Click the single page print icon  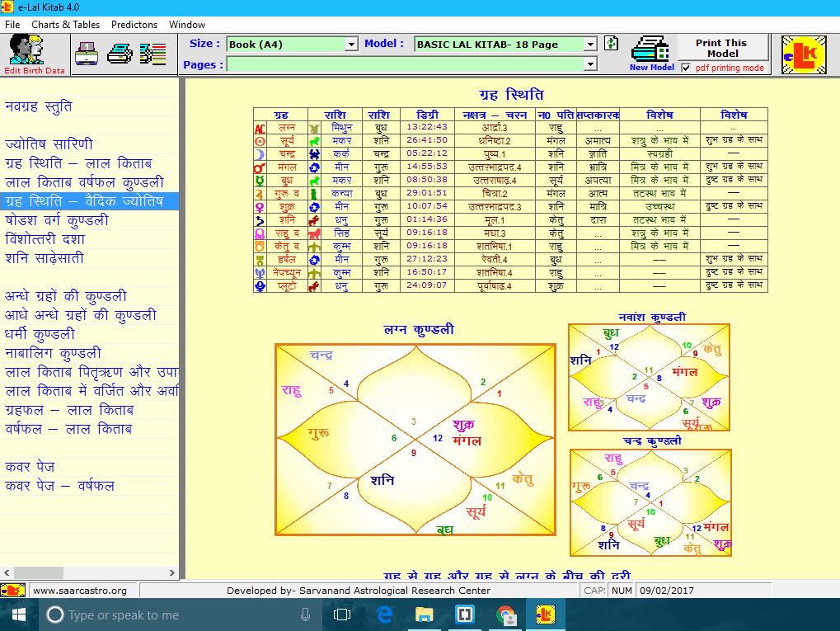click(x=87, y=54)
